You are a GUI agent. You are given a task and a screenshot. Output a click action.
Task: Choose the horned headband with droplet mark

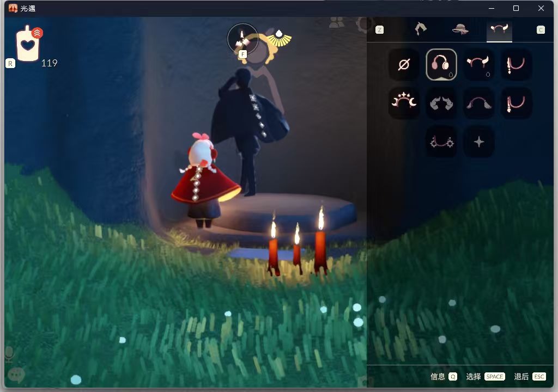tap(478, 65)
